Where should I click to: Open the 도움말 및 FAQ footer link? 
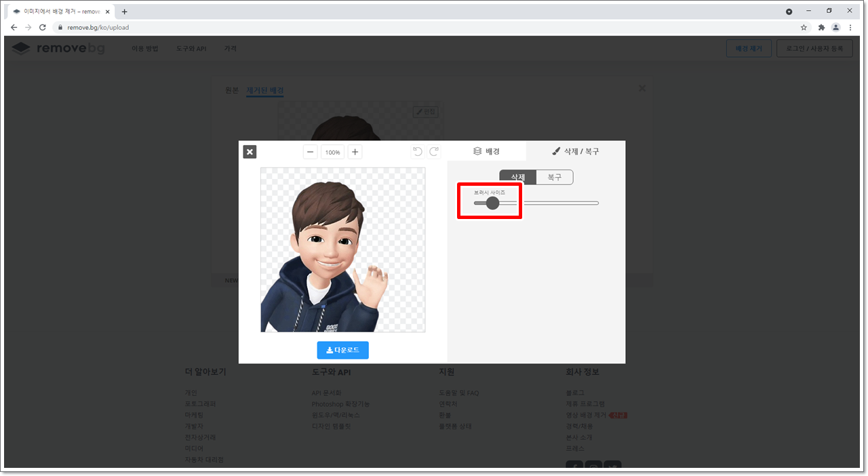click(x=459, y=393)
